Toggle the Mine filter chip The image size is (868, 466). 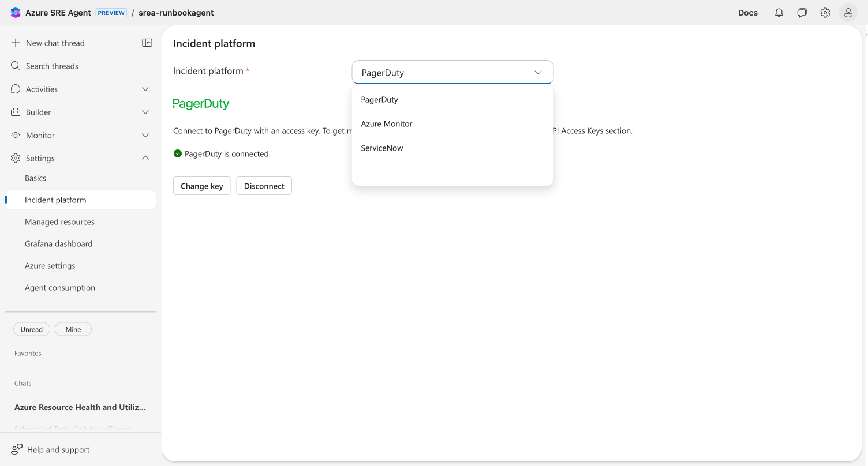point(73,329)
